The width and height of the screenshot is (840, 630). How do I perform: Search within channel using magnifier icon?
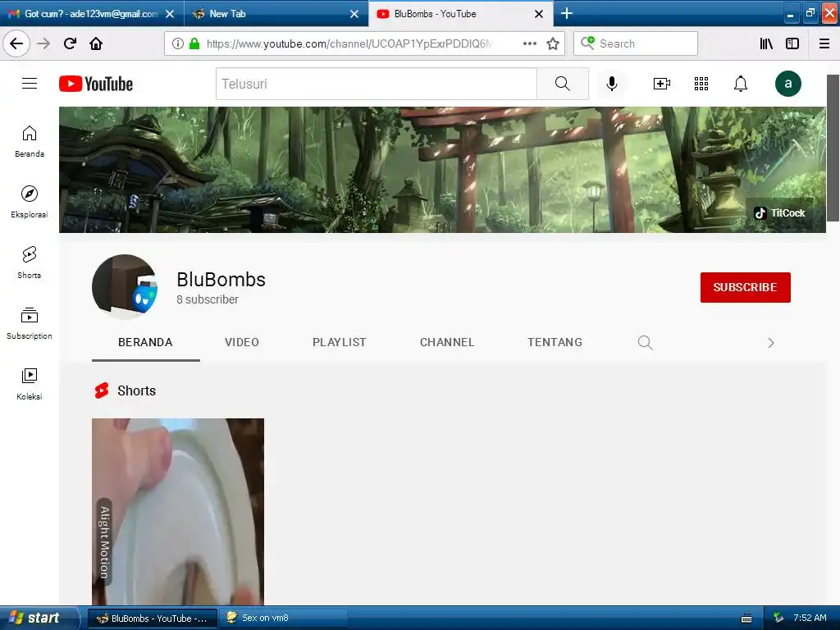[645, 342]
